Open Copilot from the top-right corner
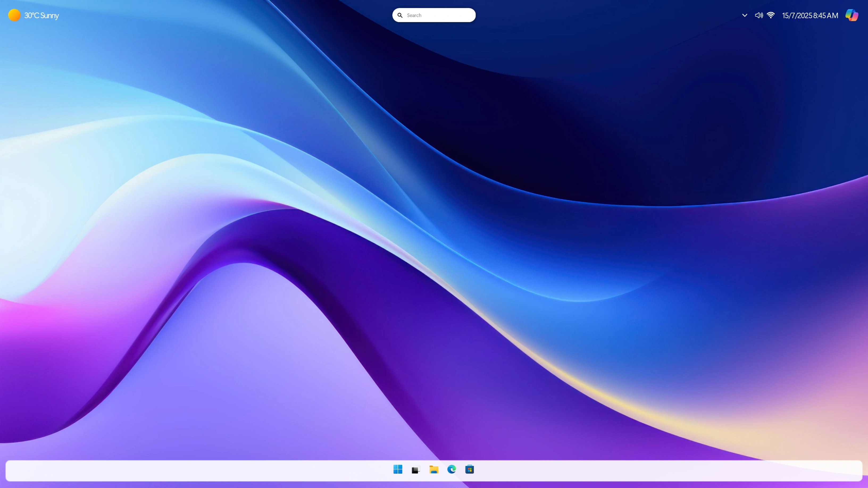 (852, 15)
